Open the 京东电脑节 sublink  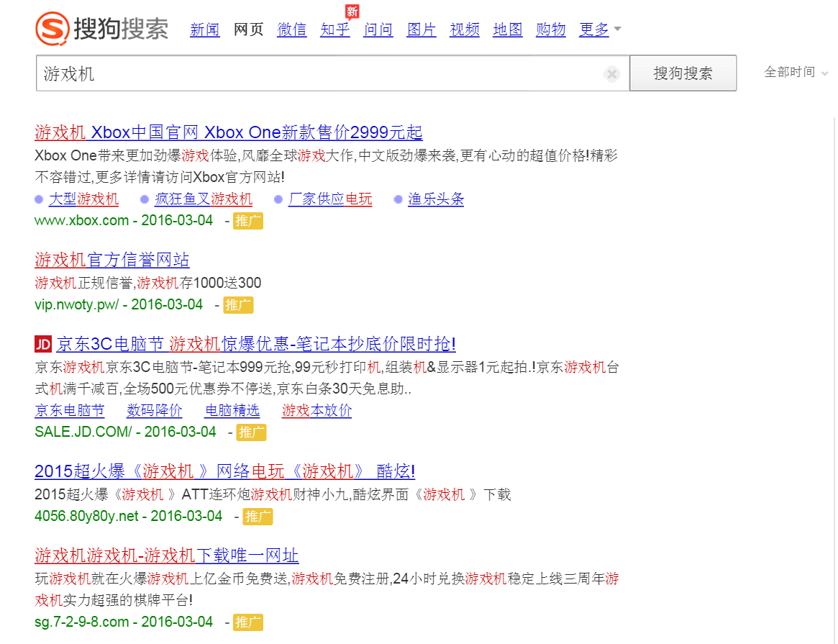click(70, 410)
